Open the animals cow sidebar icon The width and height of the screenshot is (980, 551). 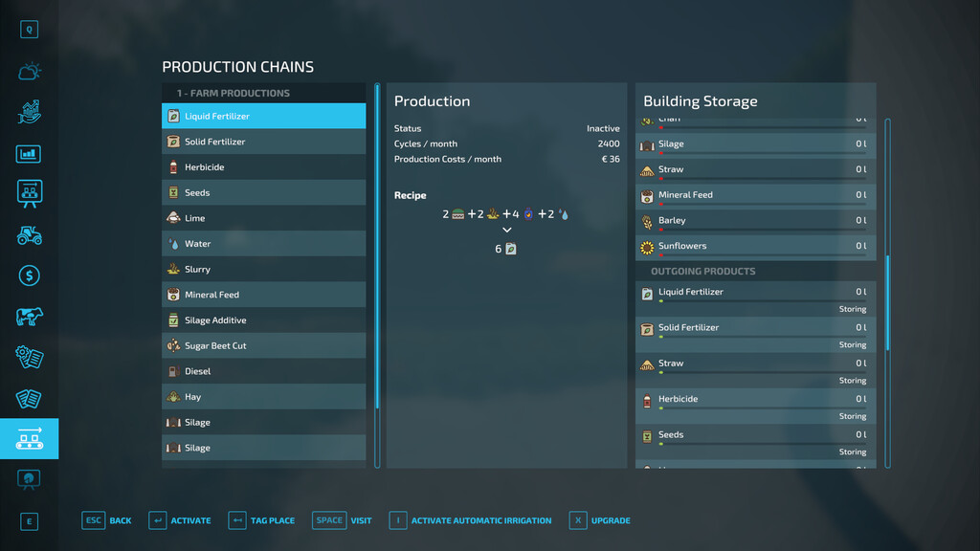pyautogui.click(x=30, y=317)
